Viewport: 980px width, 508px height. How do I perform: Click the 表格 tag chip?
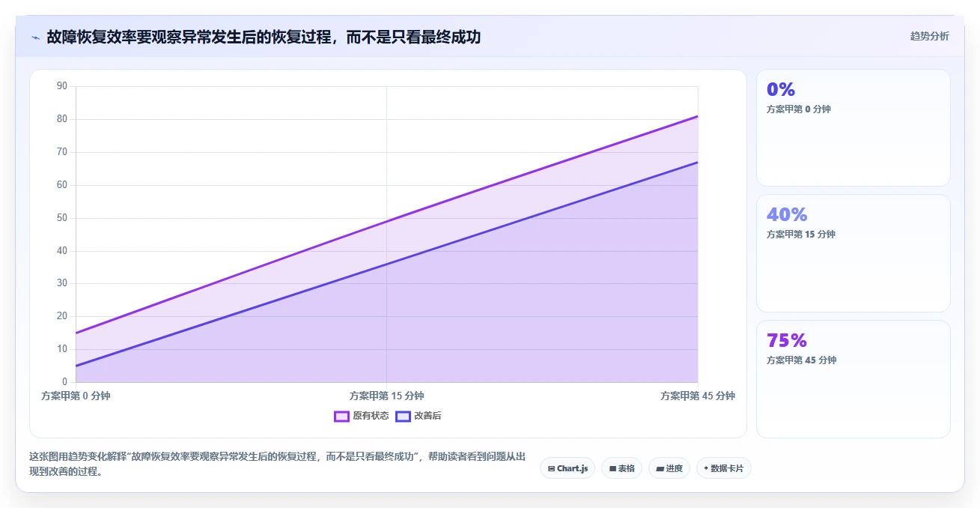tap(621, 468)
